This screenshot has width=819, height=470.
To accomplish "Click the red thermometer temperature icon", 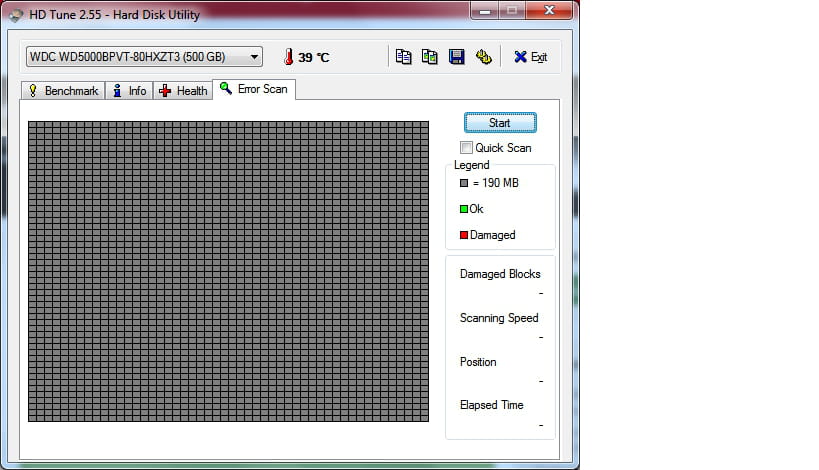I will [288, 56].
